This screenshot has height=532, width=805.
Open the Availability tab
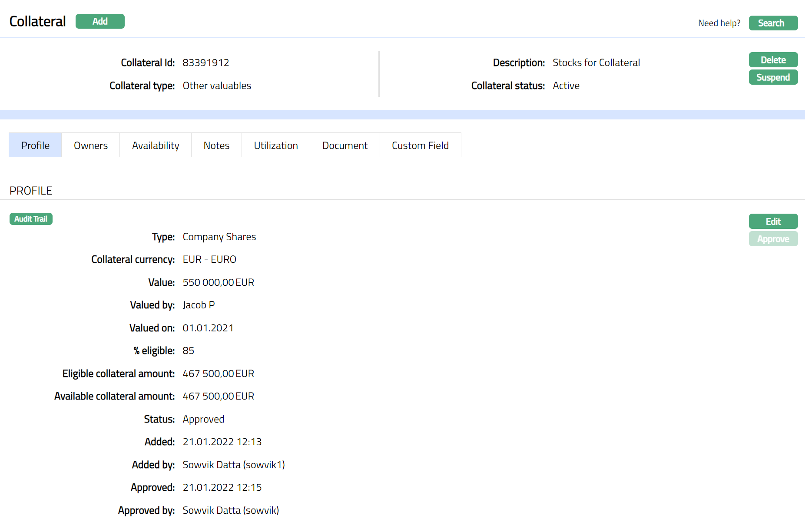(x=156, y=145)
